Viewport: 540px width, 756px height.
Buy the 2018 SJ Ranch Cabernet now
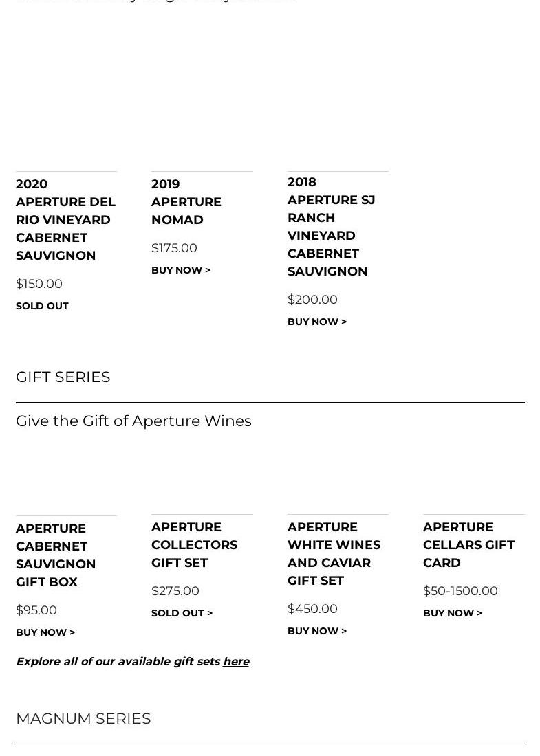317,322
